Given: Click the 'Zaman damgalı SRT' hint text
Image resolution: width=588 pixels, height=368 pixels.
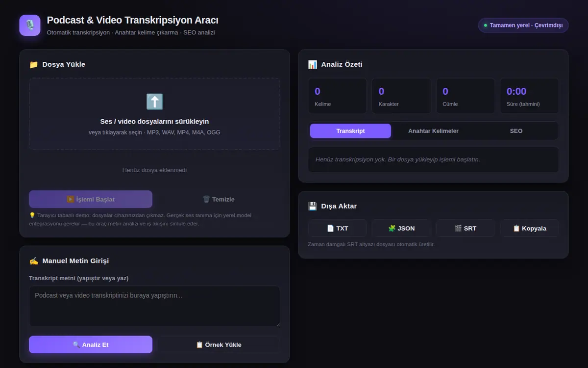Looking at the screenshot, I should point(371,244).
